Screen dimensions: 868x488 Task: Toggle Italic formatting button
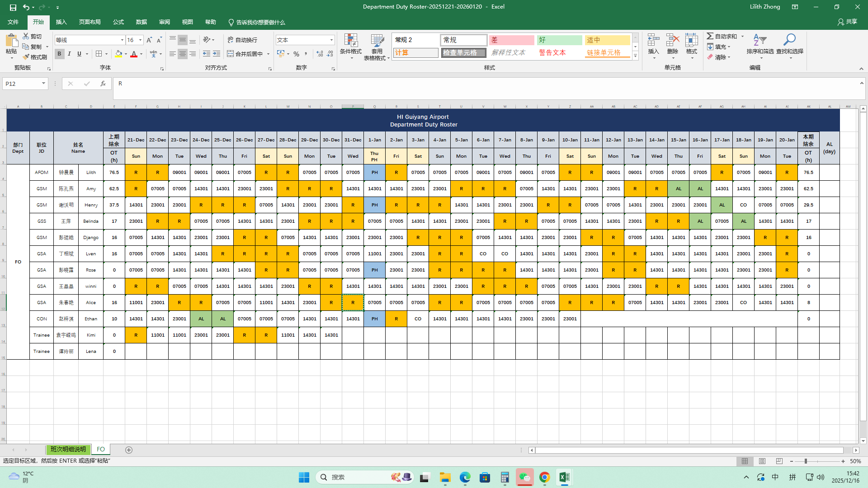[69, 54]
